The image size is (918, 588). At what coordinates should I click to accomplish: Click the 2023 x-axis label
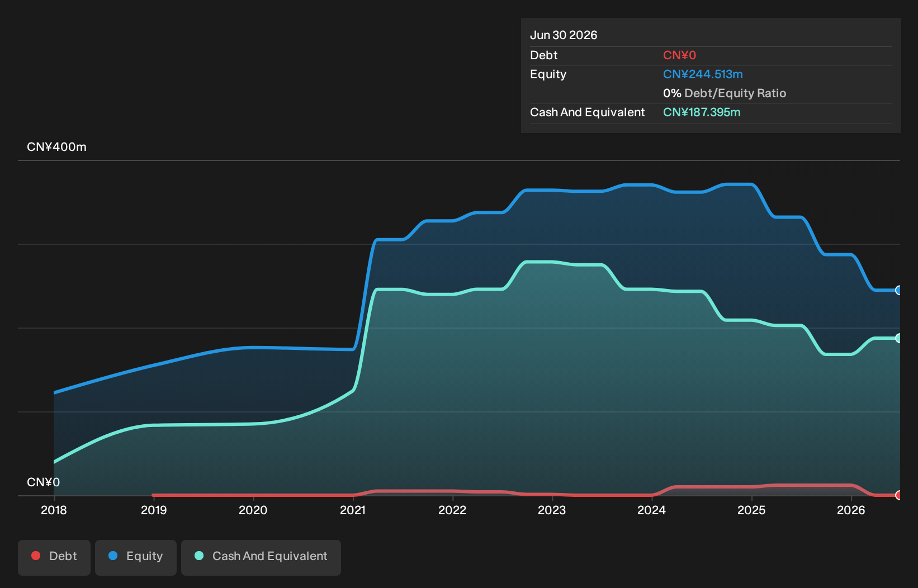coord(552,510)
